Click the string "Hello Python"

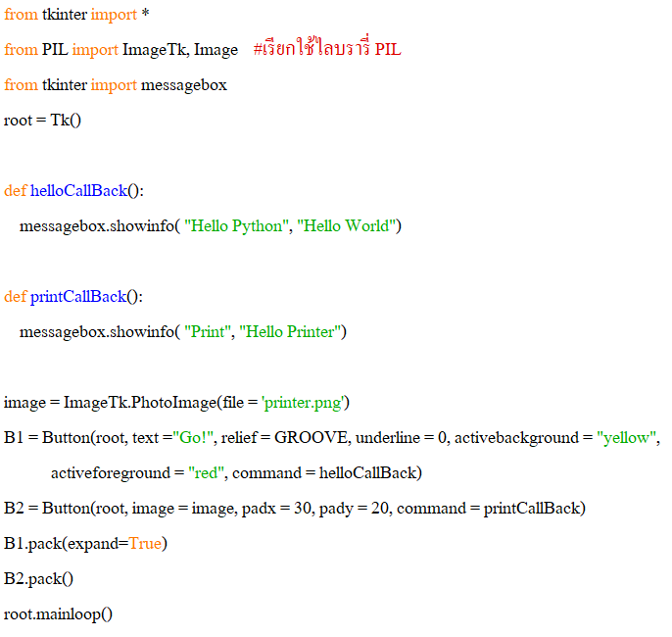236,226
